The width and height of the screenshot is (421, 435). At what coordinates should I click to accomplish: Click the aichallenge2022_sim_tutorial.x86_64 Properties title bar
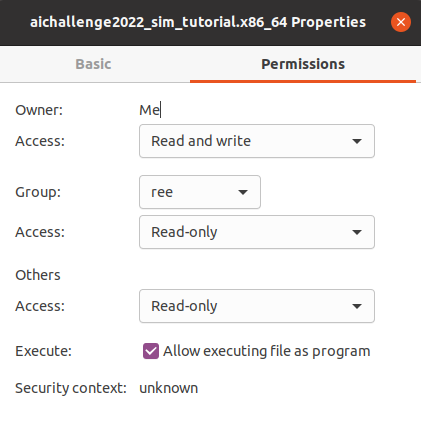[198, 22]
